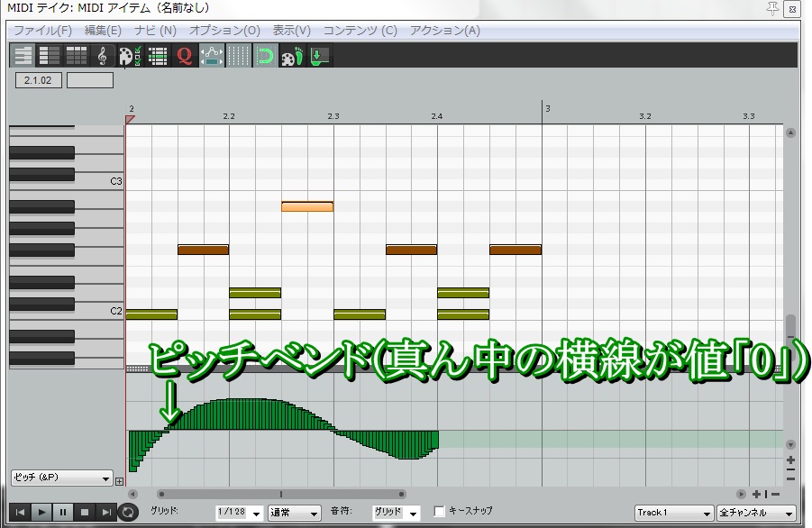Screen dimensions: 812x528
Task: Open the Track 1 dropdown
Action: point(674,513)
